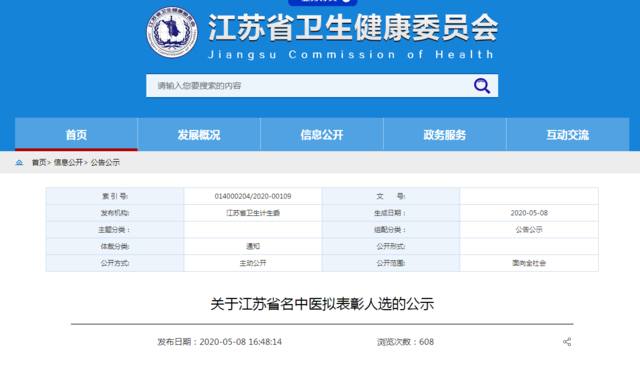Click the 江苏省卫生健康委员会 site title
The height and width of the screenshot is (371, 640).
tap(353, 28)
